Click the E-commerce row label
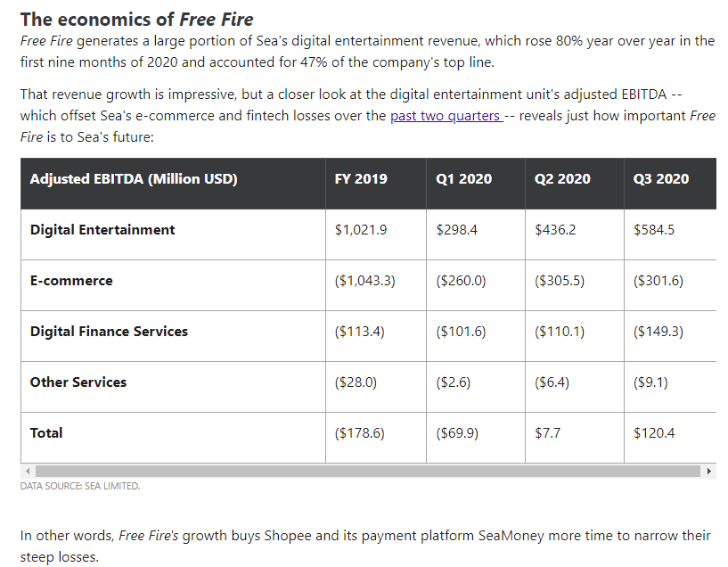The image size is (728, 567). point(71,280)
